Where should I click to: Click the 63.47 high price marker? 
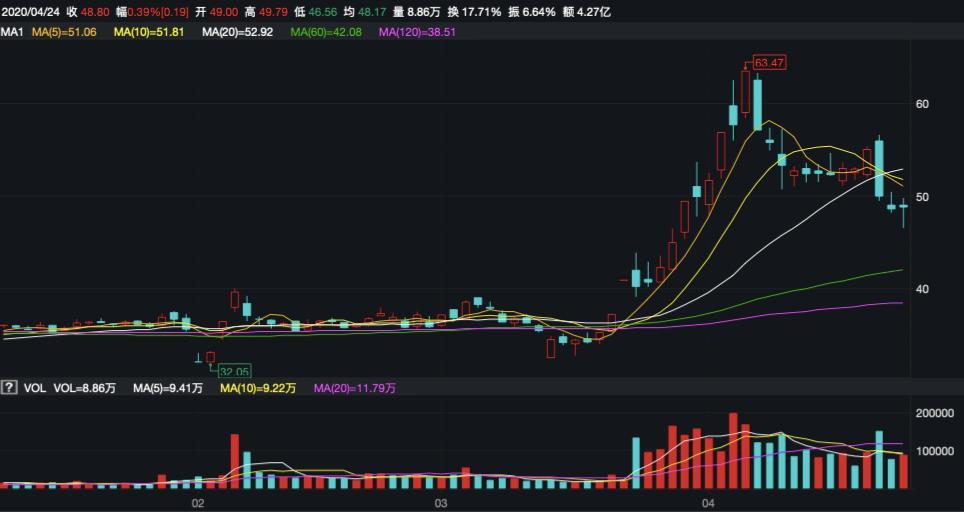(769, 62)
